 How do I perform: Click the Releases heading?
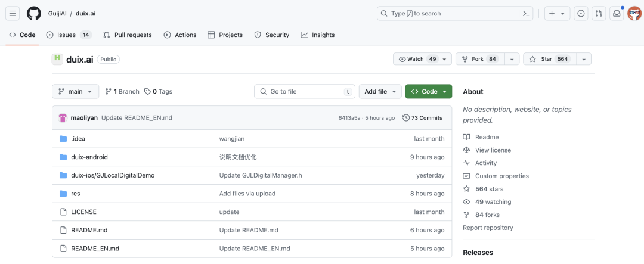[478, 253]
